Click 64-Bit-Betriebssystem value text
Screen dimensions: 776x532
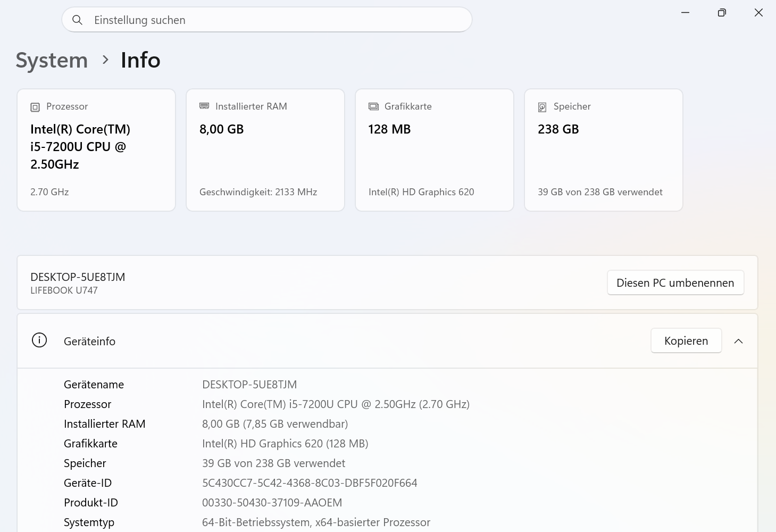click(x=316, y=522)
